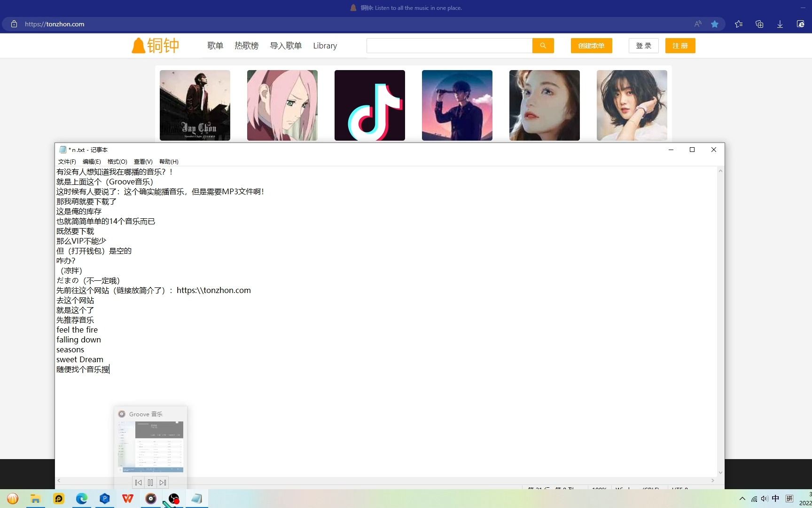Skip to next track in Groove preview
The image size is (812, 508).
coord(163,483)
